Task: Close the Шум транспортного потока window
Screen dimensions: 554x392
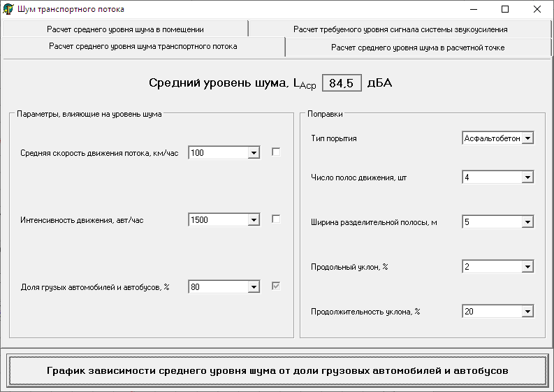Action: point(537,9)
